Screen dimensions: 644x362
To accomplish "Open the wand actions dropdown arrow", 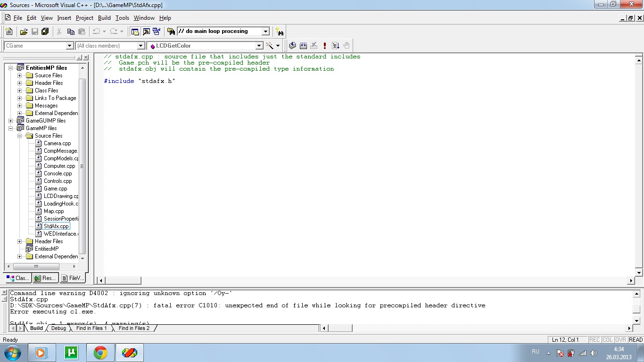I will (278, 46).
